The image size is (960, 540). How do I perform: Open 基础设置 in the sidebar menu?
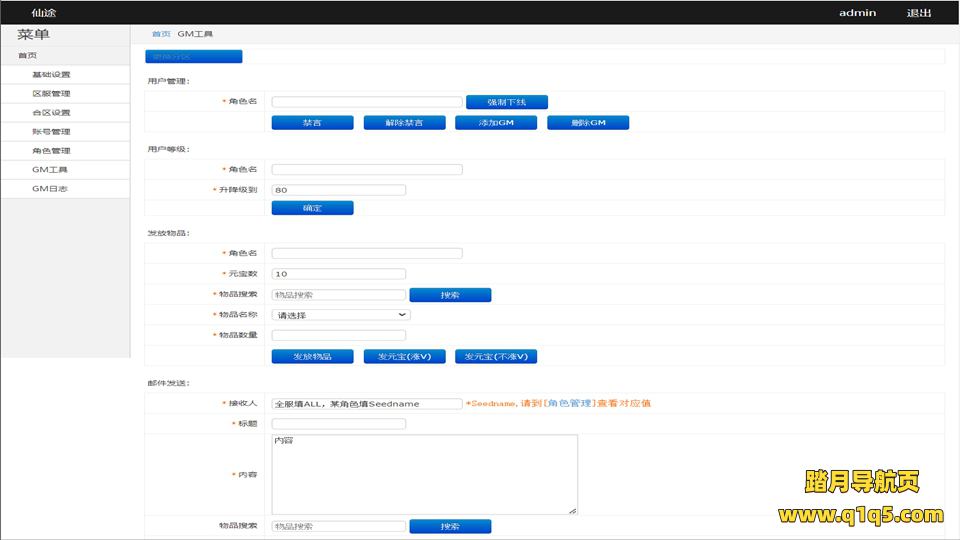pyautogui.click(x=51, y=75)
